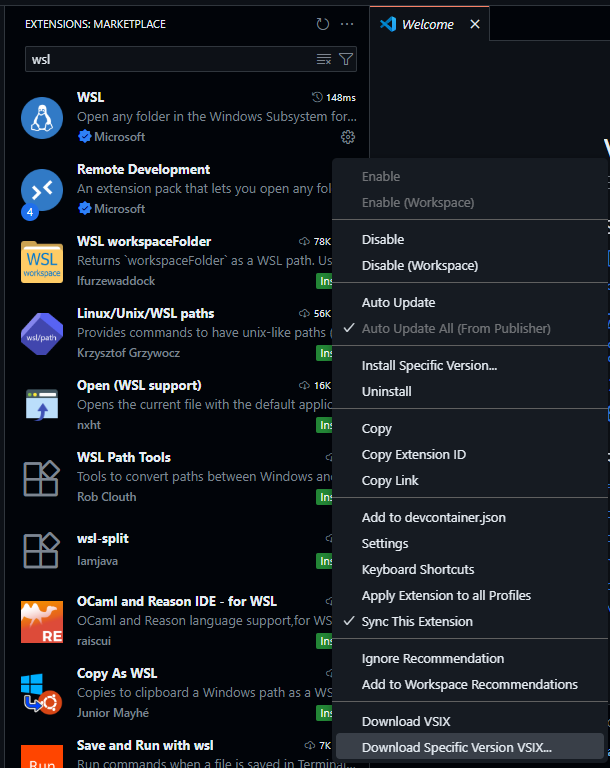Viewport: 610px width, 768px height.
Task: Click the Remote Development extension icon
Action: point(42,190)
